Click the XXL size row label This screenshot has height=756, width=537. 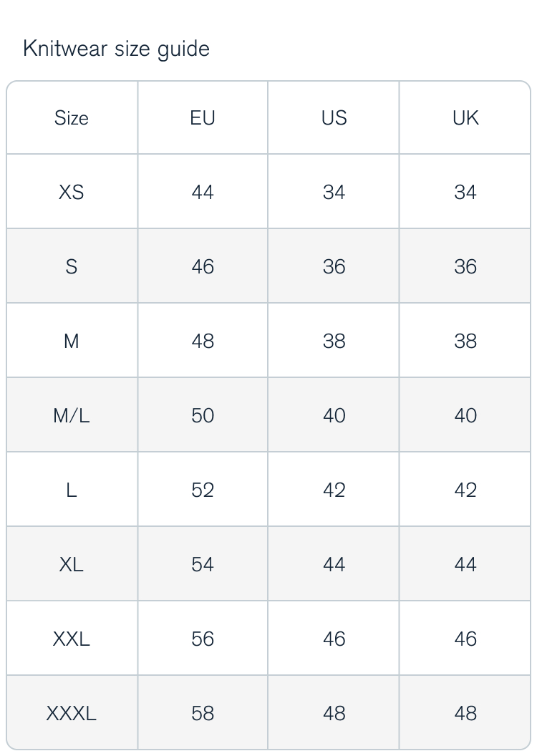pos(72,639)
